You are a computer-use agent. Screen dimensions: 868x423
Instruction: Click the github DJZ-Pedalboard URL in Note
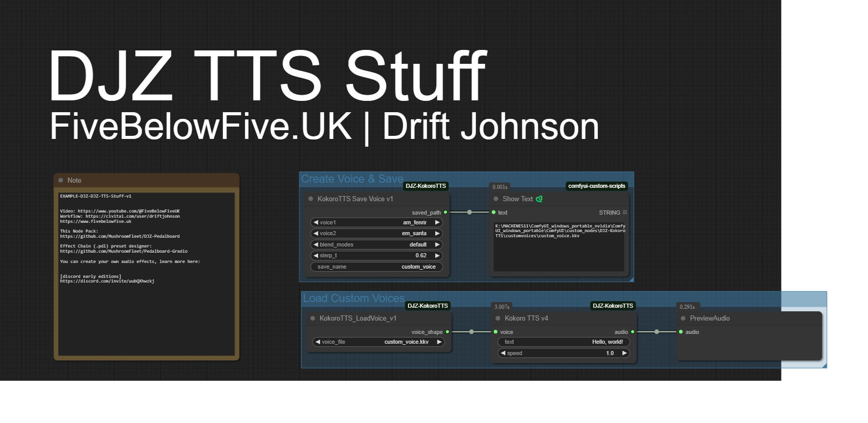[120, 236]
